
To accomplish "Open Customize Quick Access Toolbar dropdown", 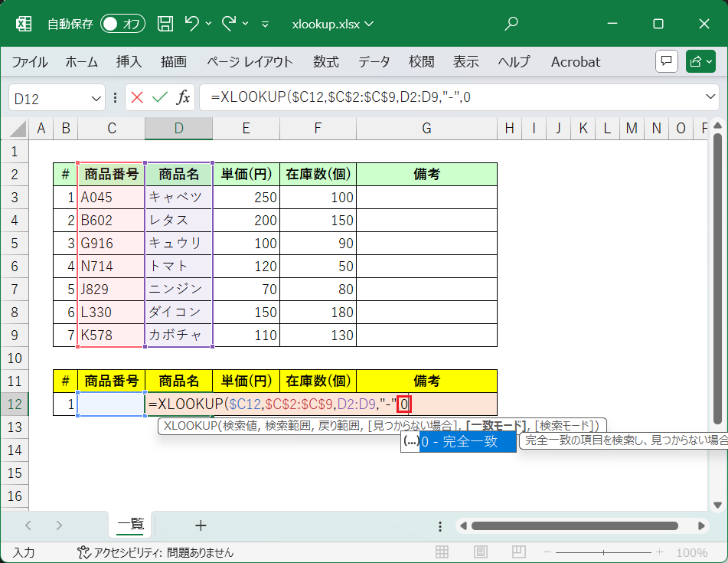I will [265, 24].
